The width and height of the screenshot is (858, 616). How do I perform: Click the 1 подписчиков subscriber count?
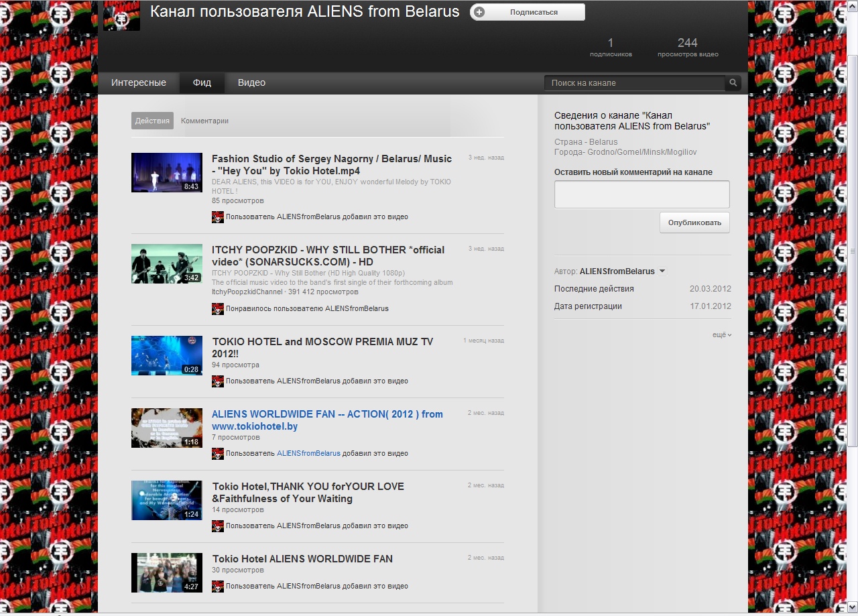click(x=611, y=48)
